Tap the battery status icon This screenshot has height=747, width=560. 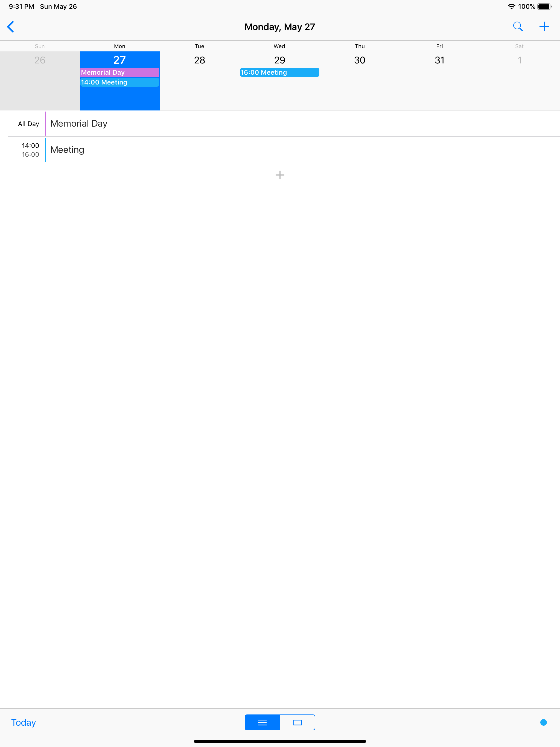544,6
